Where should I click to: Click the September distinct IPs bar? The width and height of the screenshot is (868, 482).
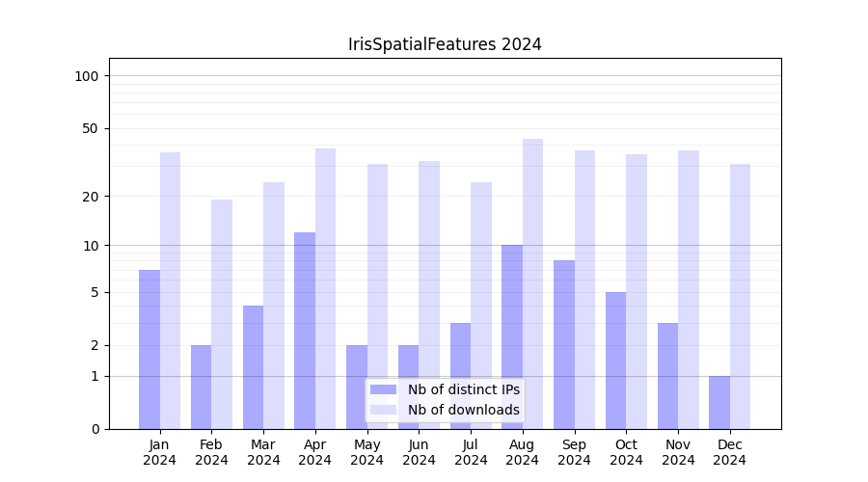(564, 344)
